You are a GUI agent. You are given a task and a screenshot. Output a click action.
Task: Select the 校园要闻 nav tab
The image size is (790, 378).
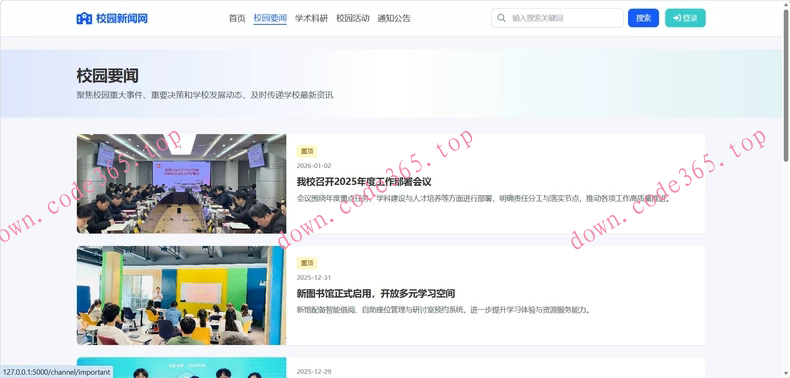(270, 18)
